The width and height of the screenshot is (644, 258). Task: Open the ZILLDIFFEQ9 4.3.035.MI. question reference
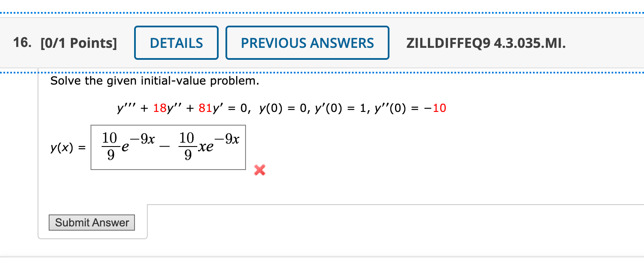(x=486, y=42)
